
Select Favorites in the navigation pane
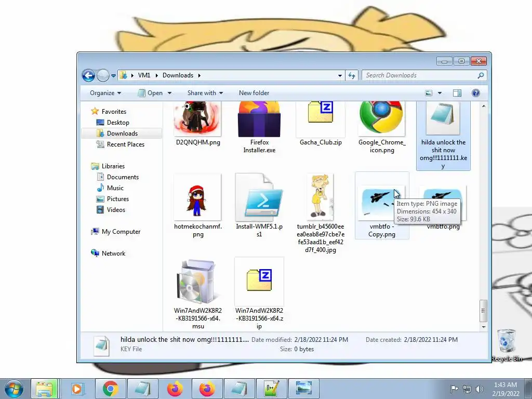pyautogui.click(x=114, y=112)
